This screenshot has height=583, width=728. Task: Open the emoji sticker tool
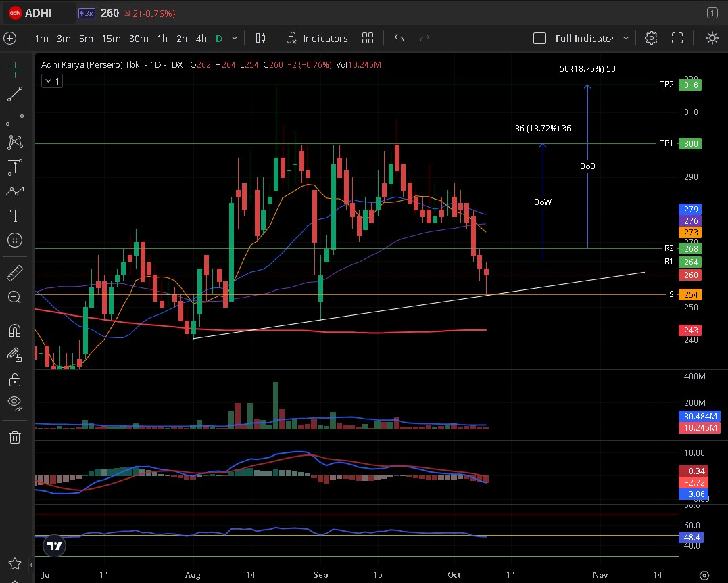[x=14, y=240]
